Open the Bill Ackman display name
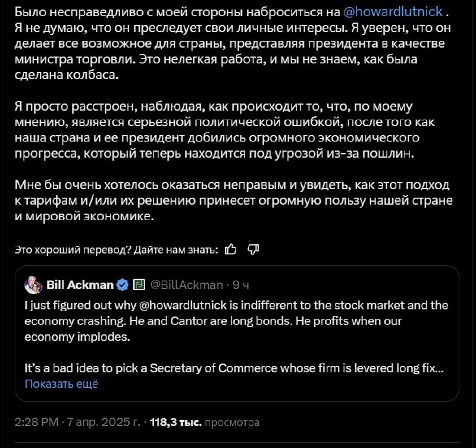Viewport: 476px width, 448px height. [x=80, y=285]
